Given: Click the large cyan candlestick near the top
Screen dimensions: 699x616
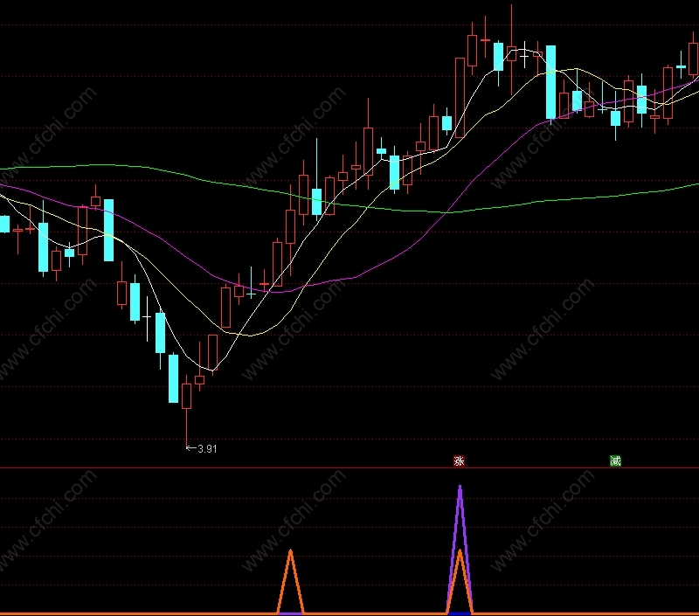Looking at the screenshot, I should 551,82.
